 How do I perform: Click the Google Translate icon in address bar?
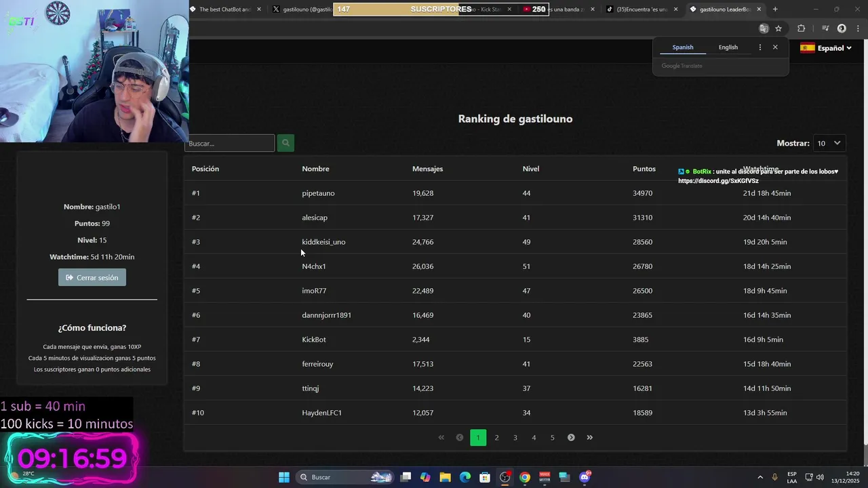click(x=764, y=28)
